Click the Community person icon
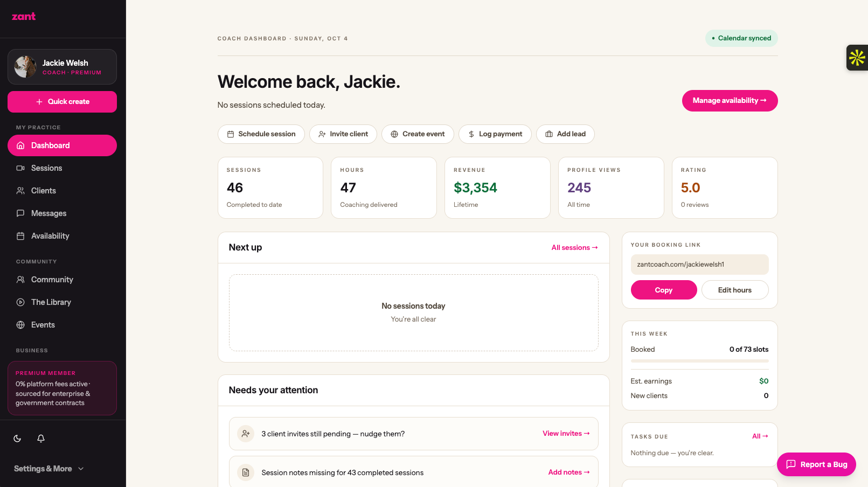The height and width of the screenshot is (487, 868). (x=20, y=280)
